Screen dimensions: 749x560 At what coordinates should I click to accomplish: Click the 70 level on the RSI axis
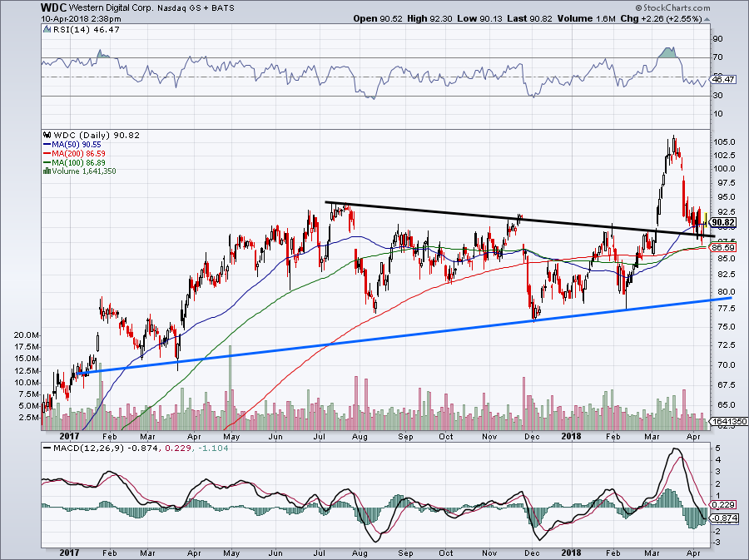pos(717,57)
